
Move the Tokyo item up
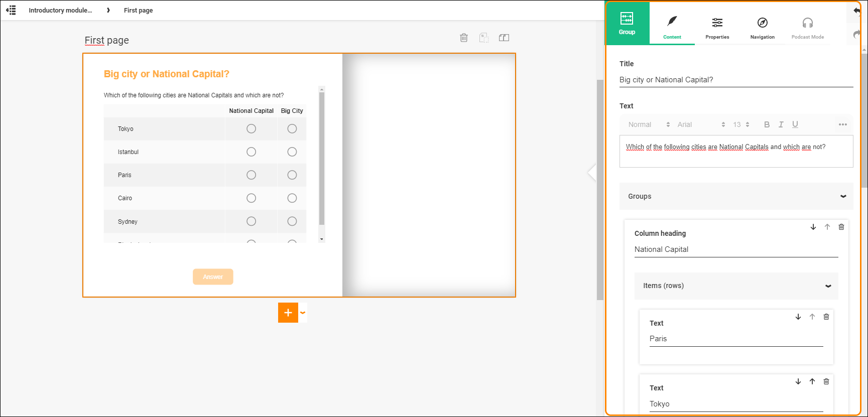(812, 381)
